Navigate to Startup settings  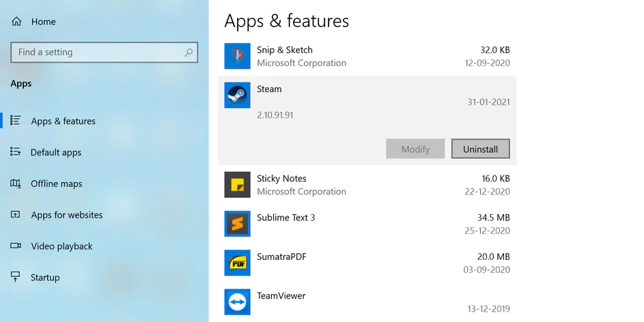(x=45, y=278)
